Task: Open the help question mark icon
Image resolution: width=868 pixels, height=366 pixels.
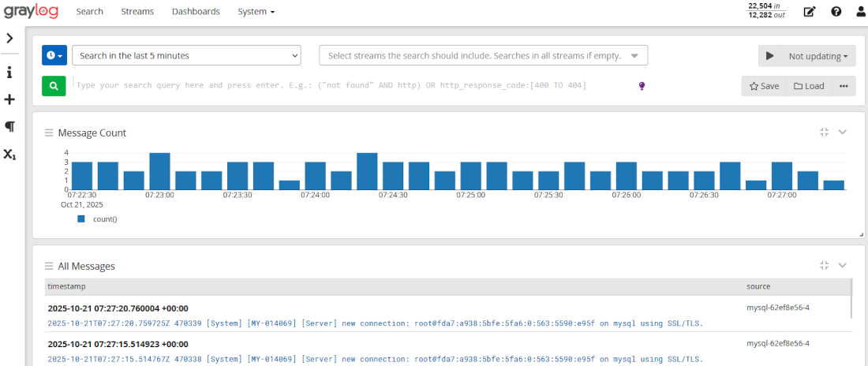Action: (836, 12)
